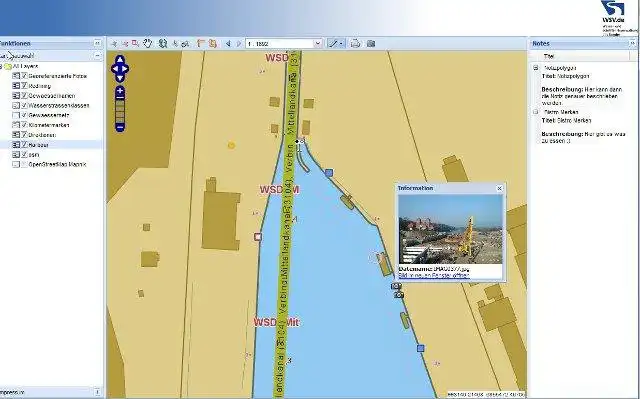This screenshot has width=640, height=399.
Task: Open 'Bild in neuem Fenster öffnen' link
Action: click(x=434, y=276)
